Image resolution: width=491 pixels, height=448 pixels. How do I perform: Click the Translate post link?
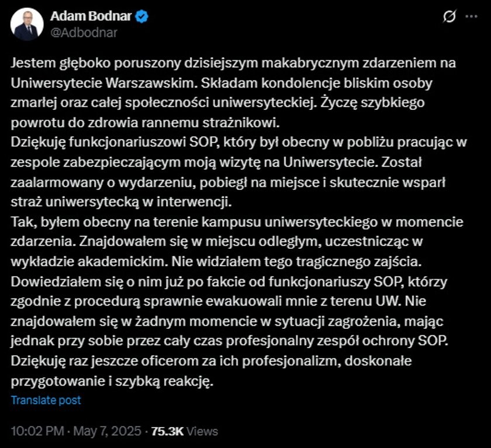(x=46, y=400)
